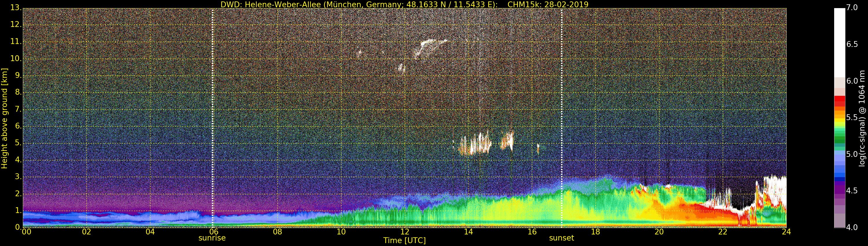Click the red band of the colorbar

pos(839,101)
